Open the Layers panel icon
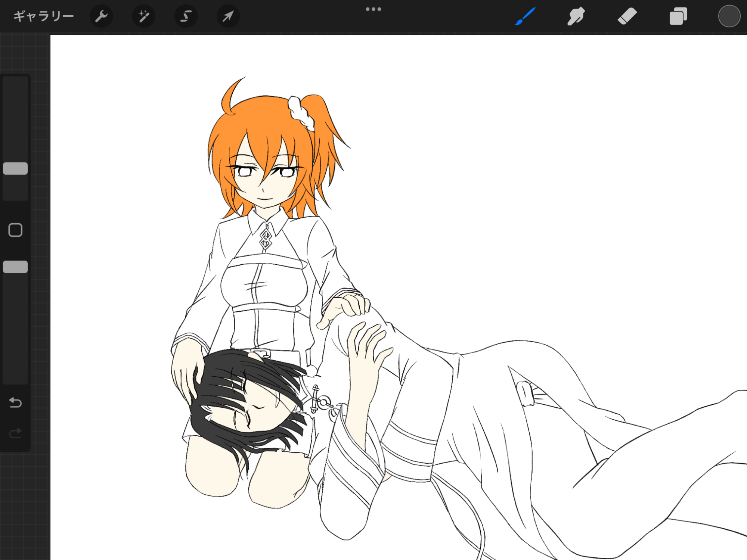Image resolution: width=747 pixels, height=560 pixels. coord(678,16)
